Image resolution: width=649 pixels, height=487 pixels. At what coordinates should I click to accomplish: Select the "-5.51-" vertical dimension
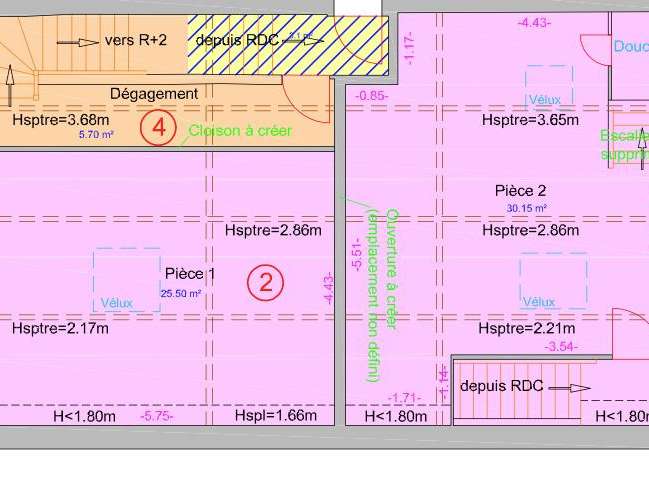tap(358, 257)
